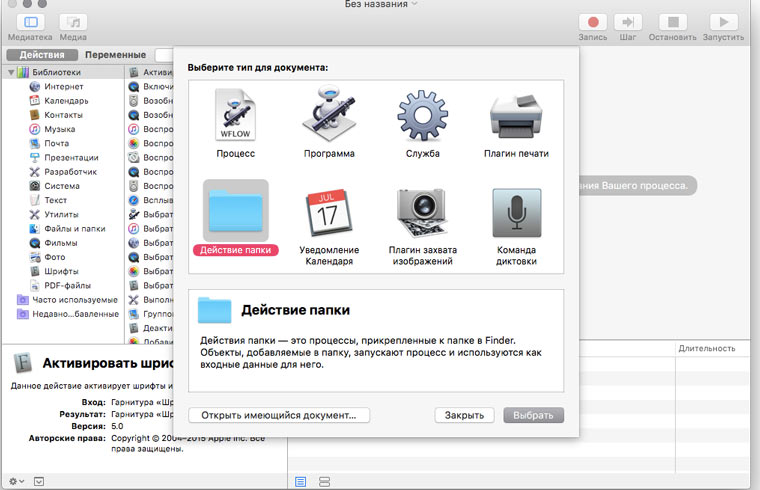Select the Активи… action row
This screenshot has height=490, width=760.
(x=151, y=72)
